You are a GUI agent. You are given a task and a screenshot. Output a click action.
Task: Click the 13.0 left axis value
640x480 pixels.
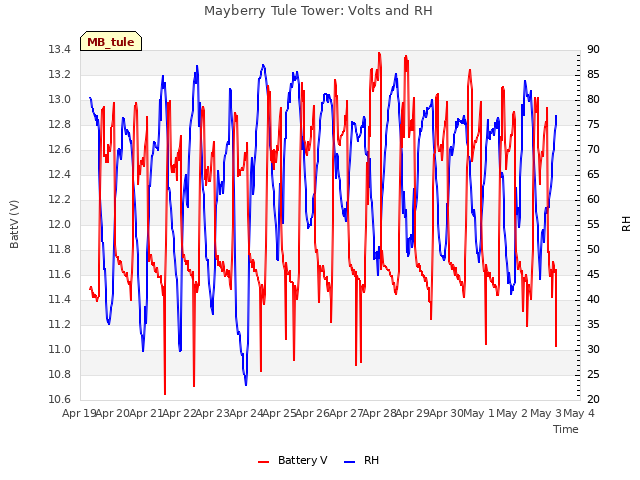(60, 100)
